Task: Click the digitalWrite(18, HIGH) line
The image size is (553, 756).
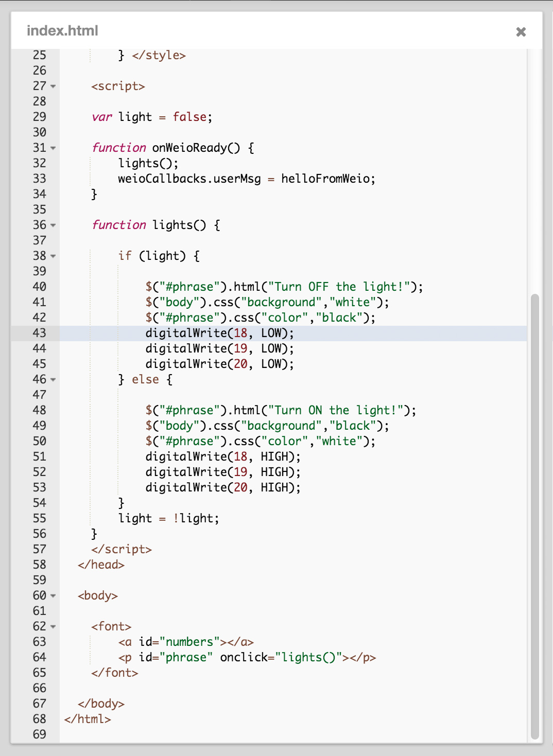Action: point(222,457)
